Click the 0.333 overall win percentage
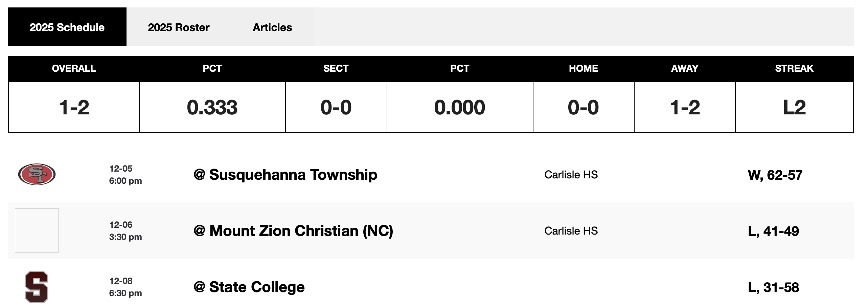Screen dimensions: 868x308 coord(212,107)
